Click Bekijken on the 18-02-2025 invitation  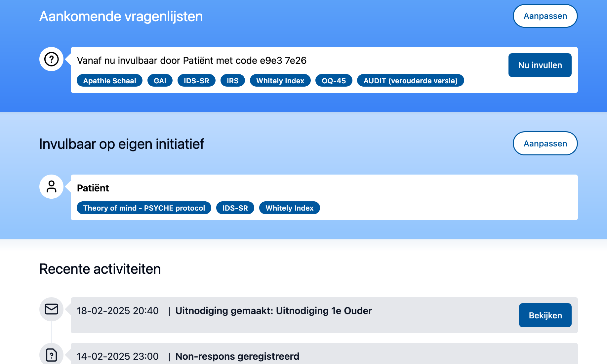tap(545, 315)
